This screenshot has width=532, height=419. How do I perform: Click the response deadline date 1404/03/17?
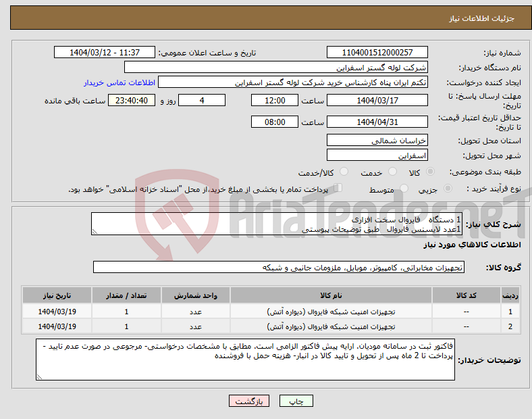click(377, 100)
